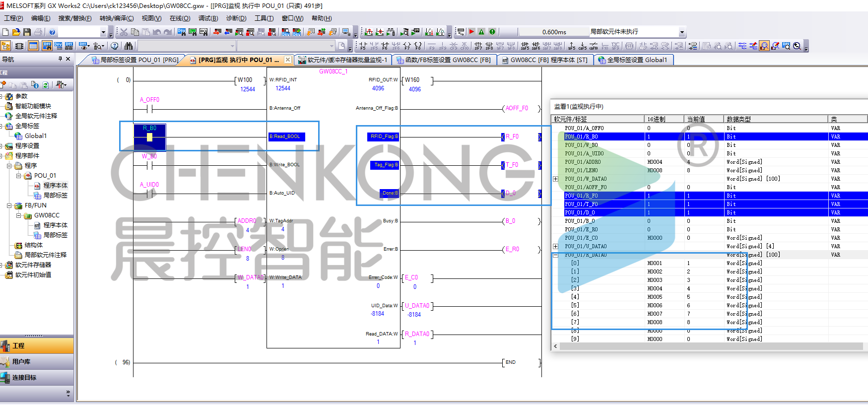Image resolution: width=868 pixels, height=405 pixels.
Task: Click the green refresh icon in navigation panel
Action: (x=46, y=85)
